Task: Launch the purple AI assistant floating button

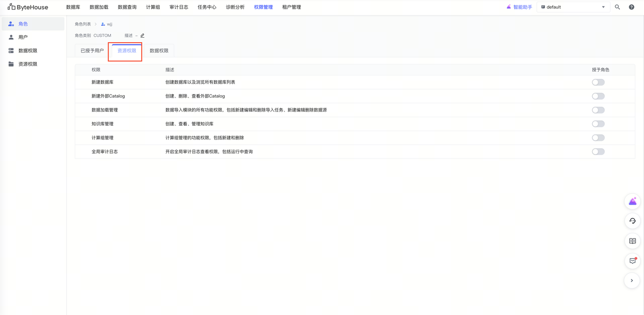Action: point(632,201)
